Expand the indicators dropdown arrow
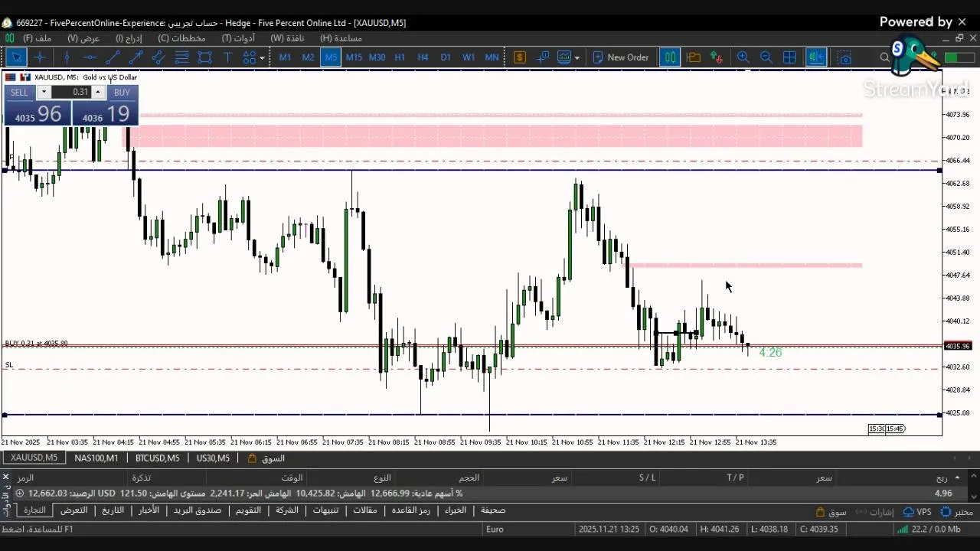The height and width of the screenshot is (551, 980). point(577,58)
